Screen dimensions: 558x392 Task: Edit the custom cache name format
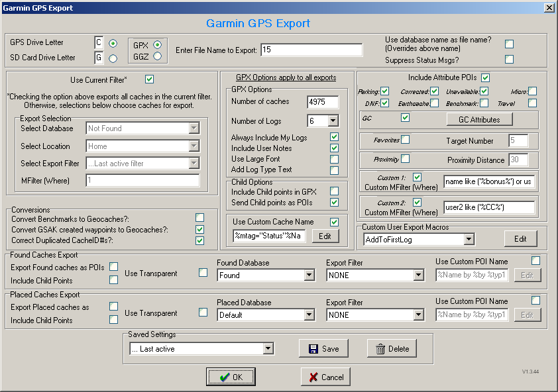(325, 236)
